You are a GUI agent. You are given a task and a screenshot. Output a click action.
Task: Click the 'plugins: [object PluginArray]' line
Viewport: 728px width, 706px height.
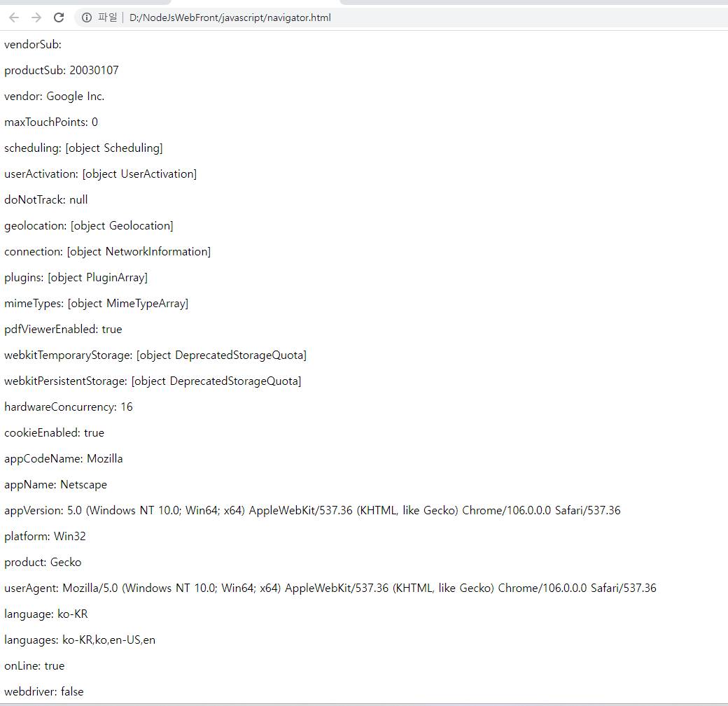tap(76, 278)
